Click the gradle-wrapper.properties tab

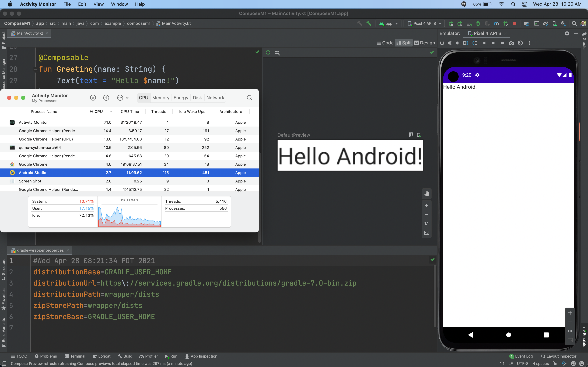click(x=40, y=250)
